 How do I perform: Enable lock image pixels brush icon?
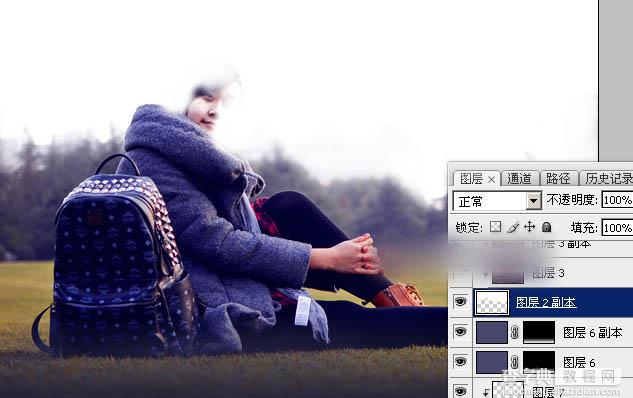(513, 227)
